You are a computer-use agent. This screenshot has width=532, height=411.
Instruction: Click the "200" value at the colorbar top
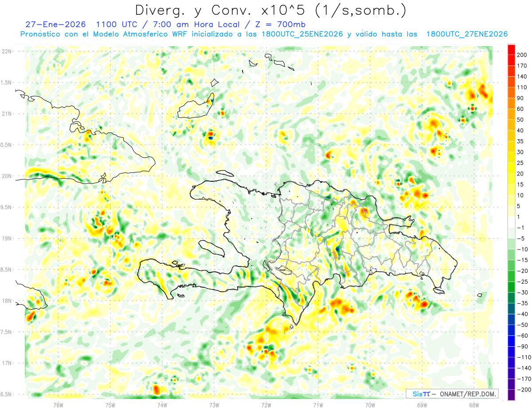tap(522, 55)
